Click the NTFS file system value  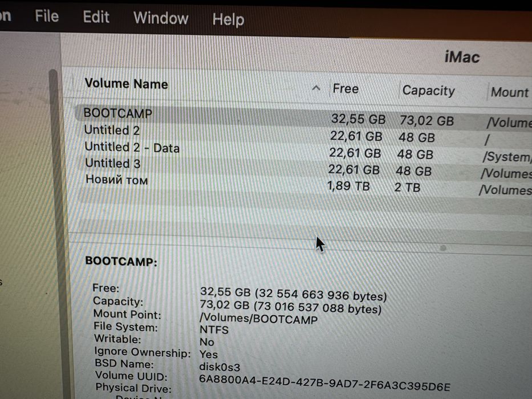214,329
